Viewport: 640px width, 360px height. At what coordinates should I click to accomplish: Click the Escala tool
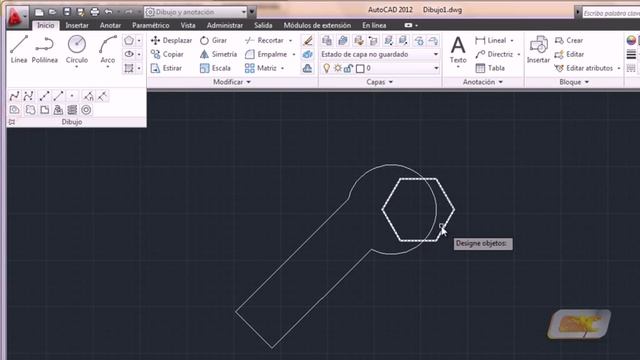click(x=216, y=68)
